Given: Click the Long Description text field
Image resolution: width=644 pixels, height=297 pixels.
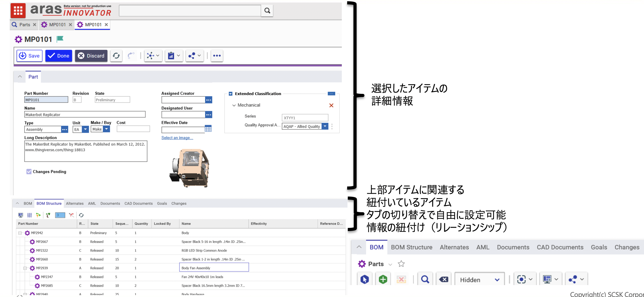Looking at the screenshot, I should pyautogui.click(x=86, y=151).
